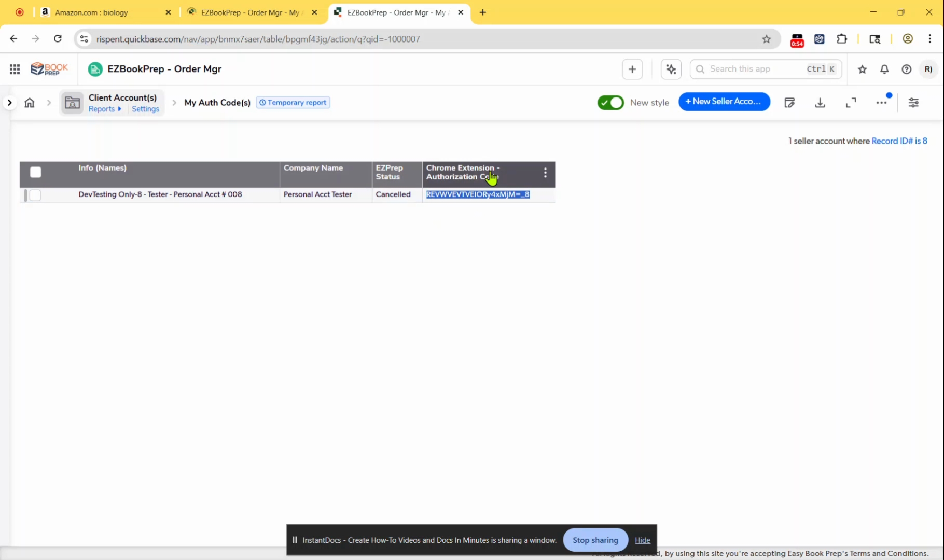Toggle the New style switch

(x=610, y=103)
